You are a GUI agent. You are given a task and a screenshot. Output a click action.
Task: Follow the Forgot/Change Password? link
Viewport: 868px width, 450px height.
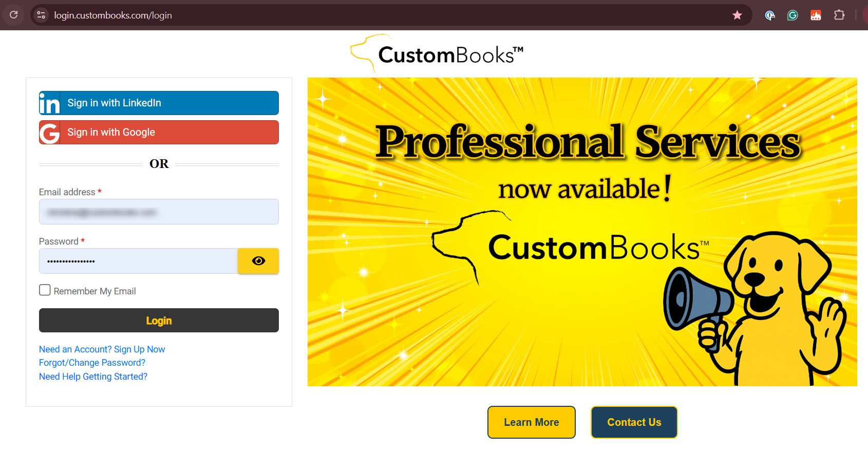92,363
